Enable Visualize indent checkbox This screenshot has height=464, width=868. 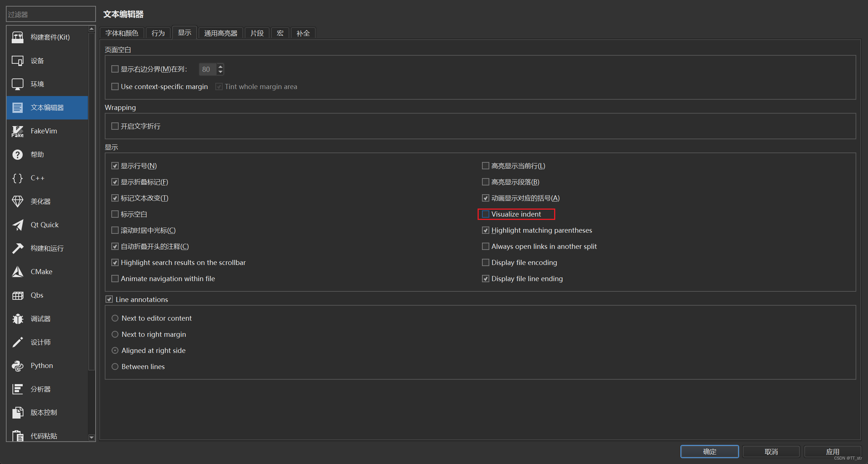point(486,214)
